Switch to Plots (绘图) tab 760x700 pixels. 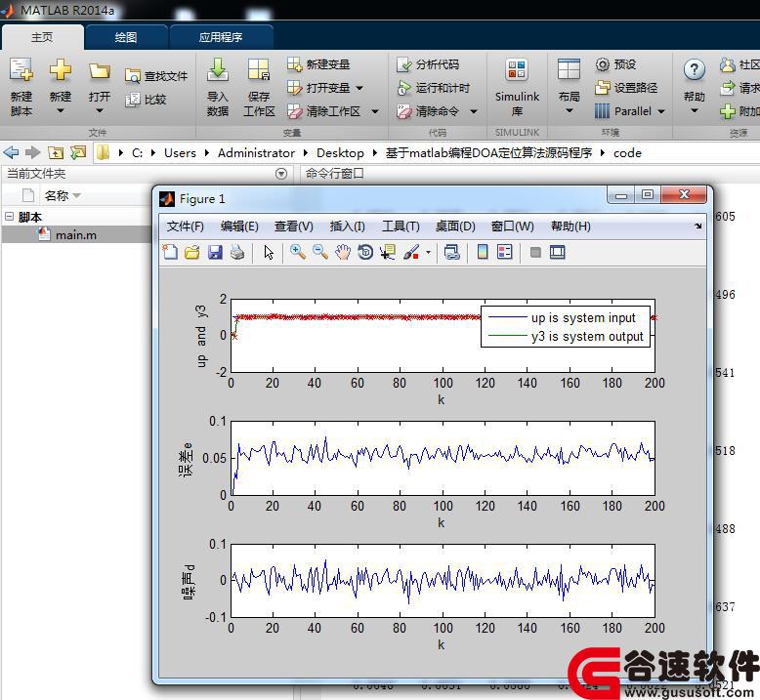126,37
